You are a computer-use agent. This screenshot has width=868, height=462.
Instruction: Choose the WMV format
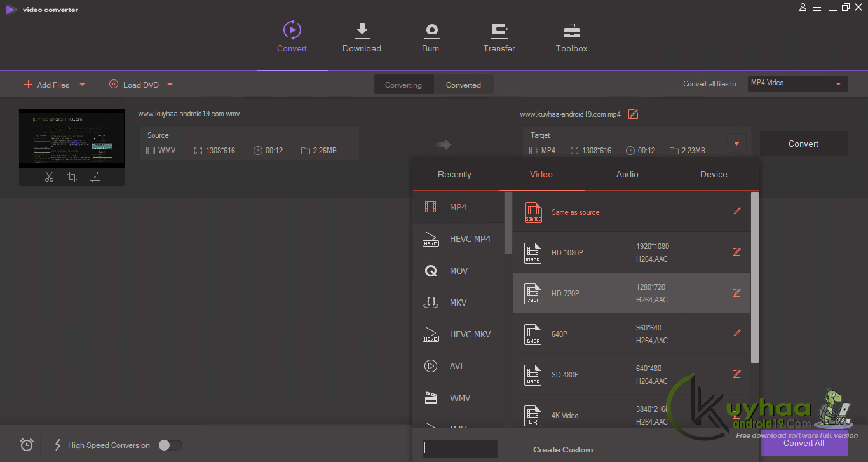click(458, 398)
